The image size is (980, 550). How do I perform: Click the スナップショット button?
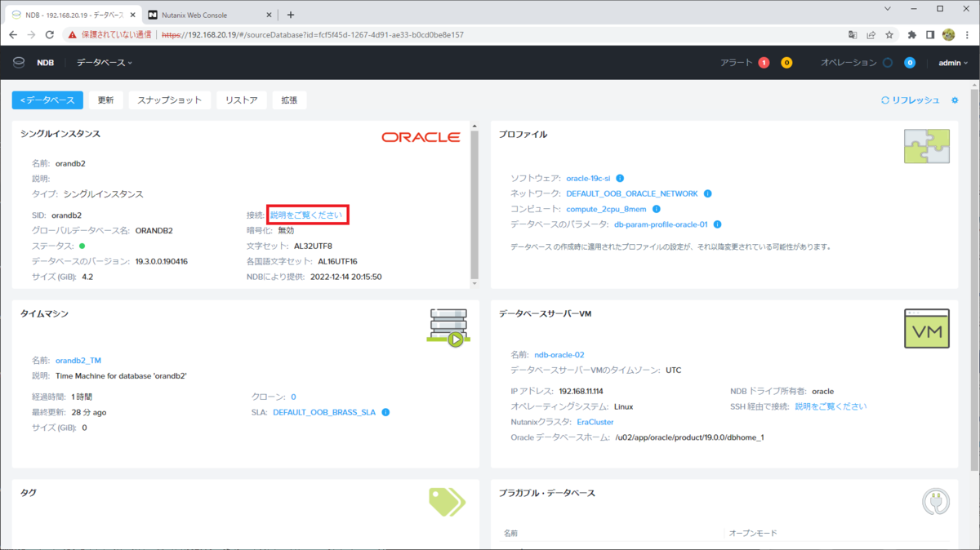click(x=169, y=100)
